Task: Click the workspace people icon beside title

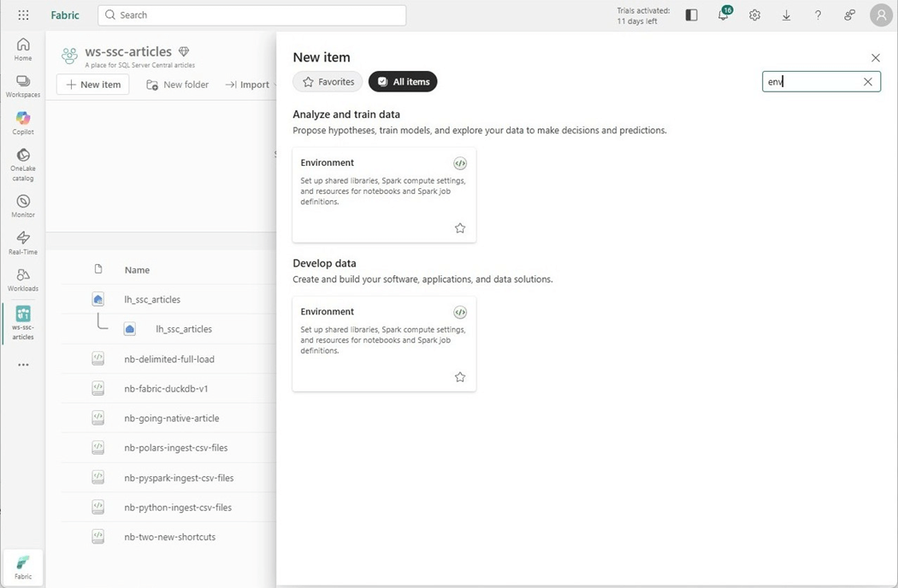Action: pos(69,56)
